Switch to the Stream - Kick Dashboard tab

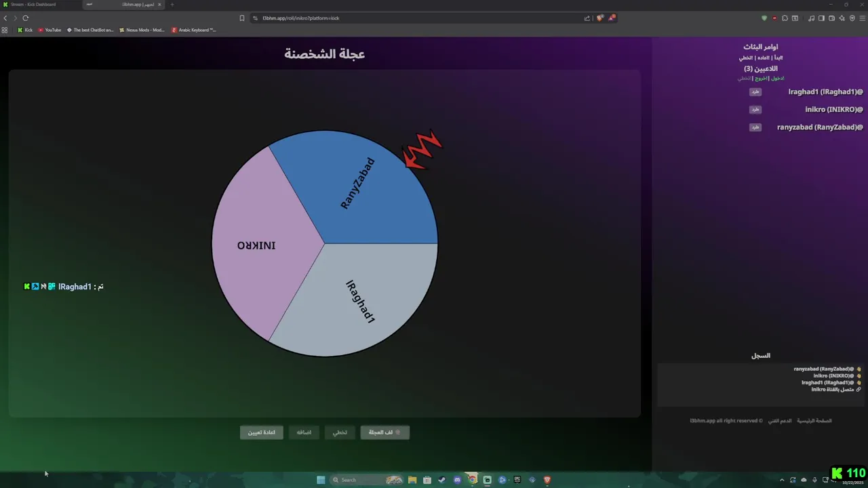click(x=39, y=4)
